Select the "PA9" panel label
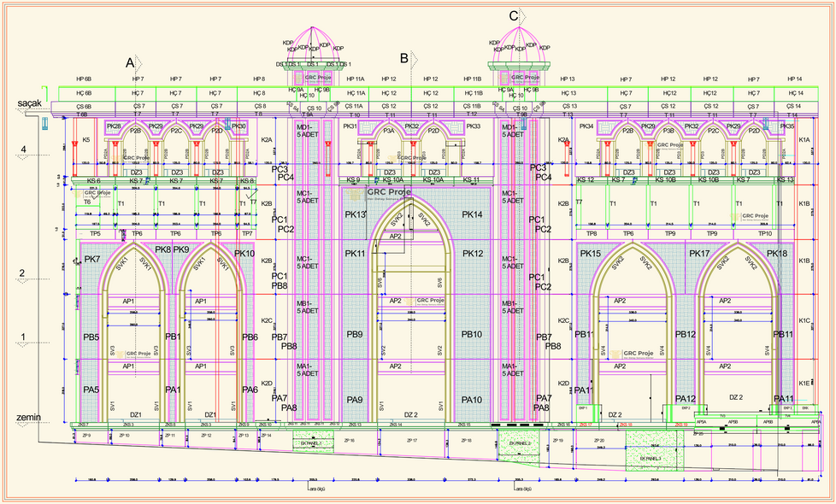The image size is (836, 504). 355,400
